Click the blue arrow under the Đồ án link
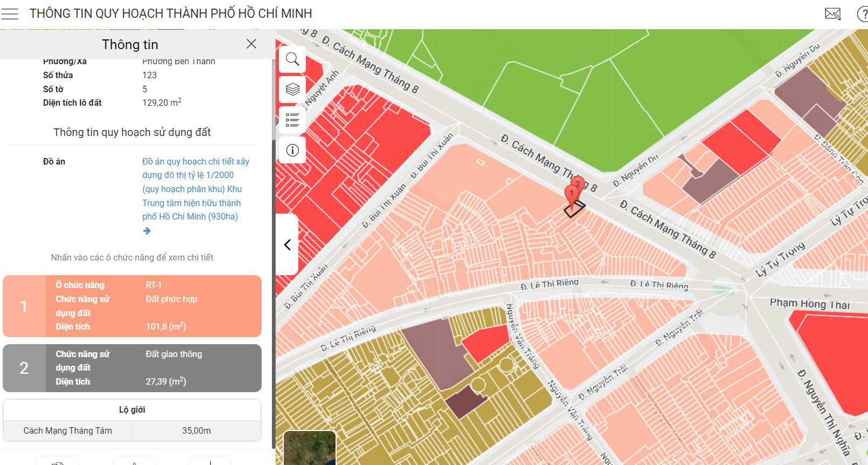Viewport: 868px width, 465px height. (x=147, y=231)
